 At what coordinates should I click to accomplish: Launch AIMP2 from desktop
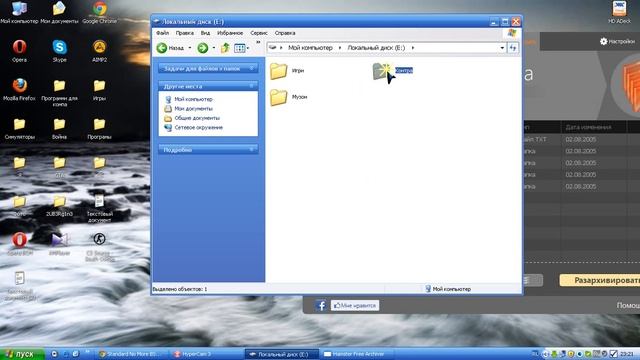100,47
